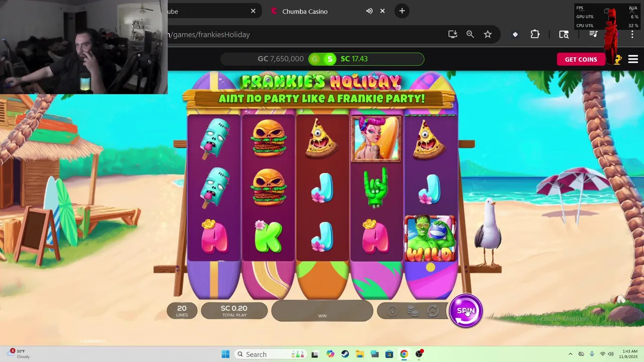644x362 pixels.
Task: Click the blue pinned extension icon
Action: click(515, 35)
